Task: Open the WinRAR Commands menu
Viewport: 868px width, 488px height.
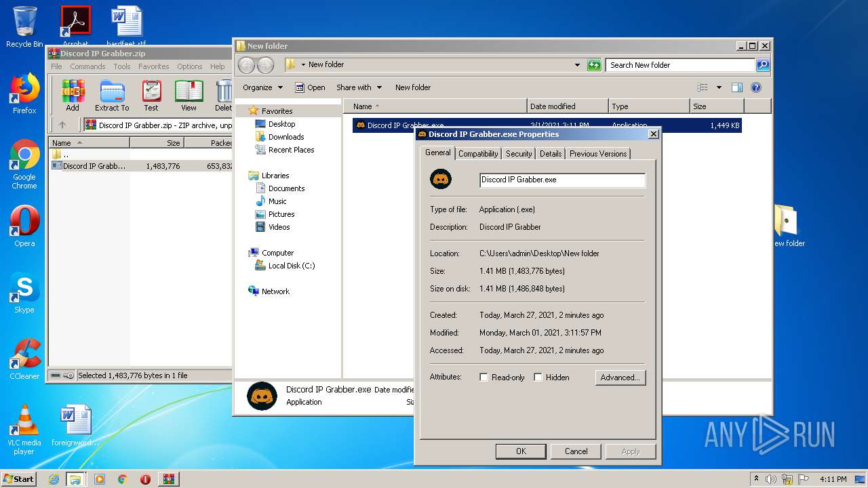Action: point(87,66)
